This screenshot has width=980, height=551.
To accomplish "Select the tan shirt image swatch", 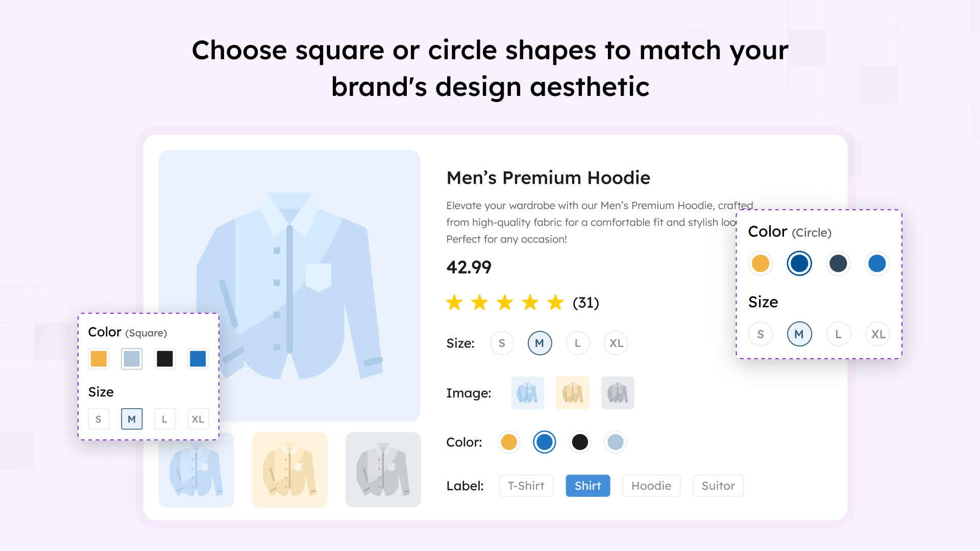I will [572, 393].
